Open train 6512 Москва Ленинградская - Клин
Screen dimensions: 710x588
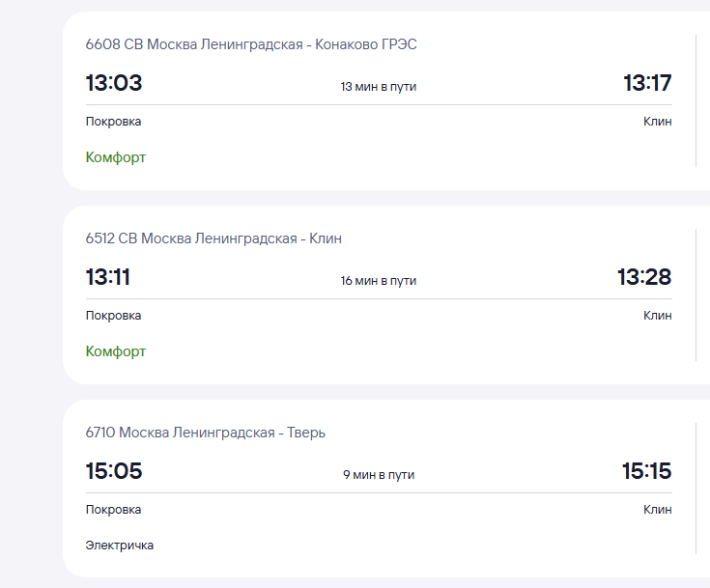pos(213,238)
